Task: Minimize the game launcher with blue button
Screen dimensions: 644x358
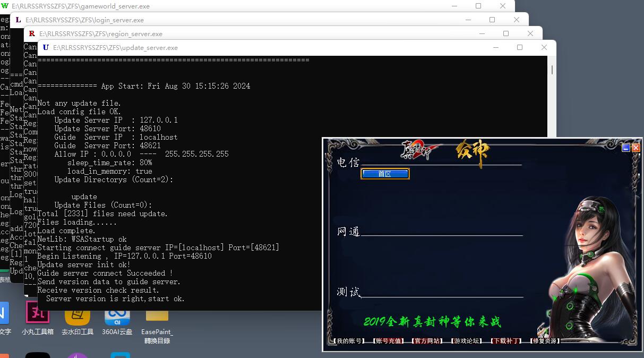Action: tap(626, 148)
